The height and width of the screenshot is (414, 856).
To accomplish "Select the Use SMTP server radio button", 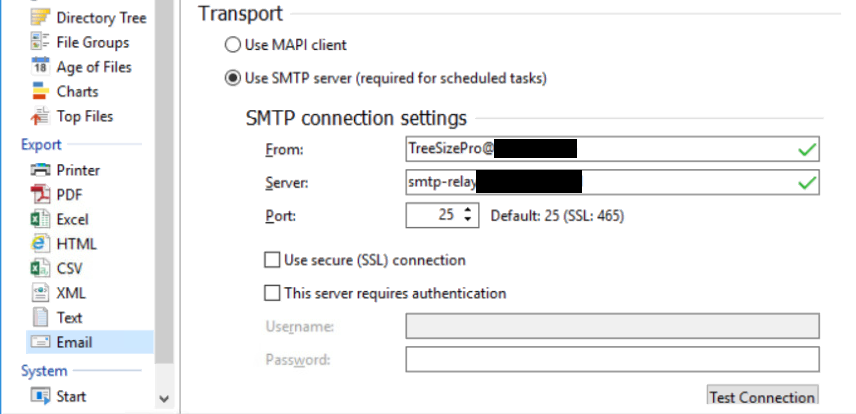I will pos(233,79).
